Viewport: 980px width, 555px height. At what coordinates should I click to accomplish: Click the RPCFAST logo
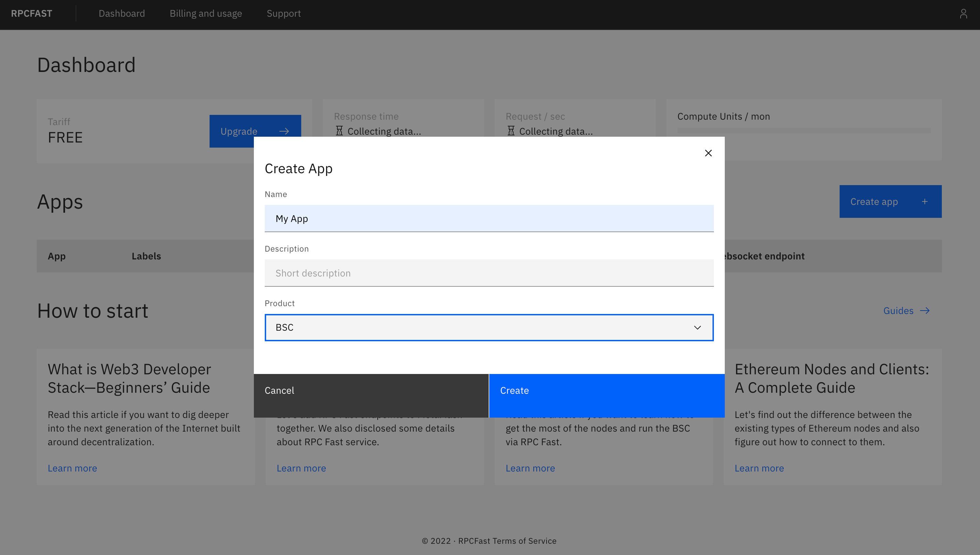[32, 13]
